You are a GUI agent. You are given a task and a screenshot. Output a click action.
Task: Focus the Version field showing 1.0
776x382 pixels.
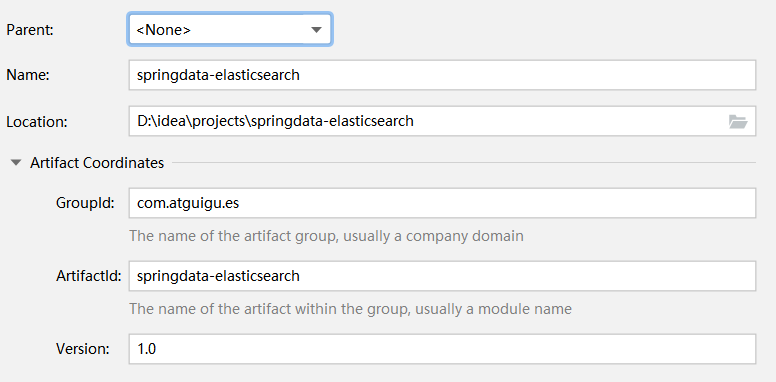[442, 349]
